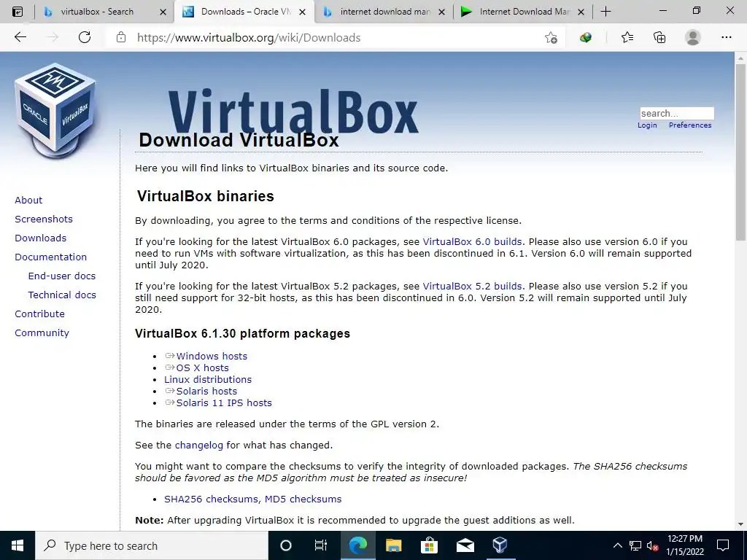
Task: Click the scrollbar down arrow
Action: 740,524
